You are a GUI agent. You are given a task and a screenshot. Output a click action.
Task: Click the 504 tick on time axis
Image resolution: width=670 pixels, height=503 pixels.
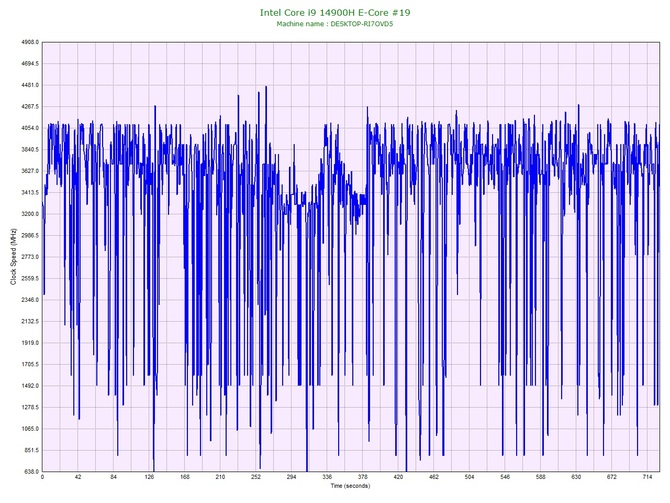[469, 477]
